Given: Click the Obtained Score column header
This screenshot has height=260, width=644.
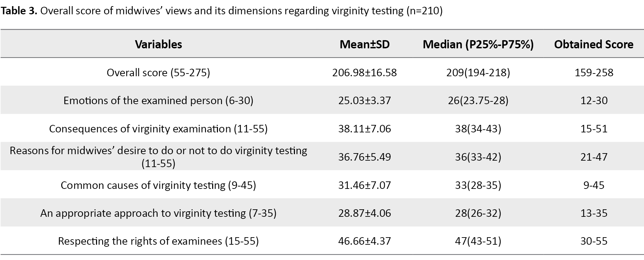Looking at the screenshot, I should pos(594,44).
